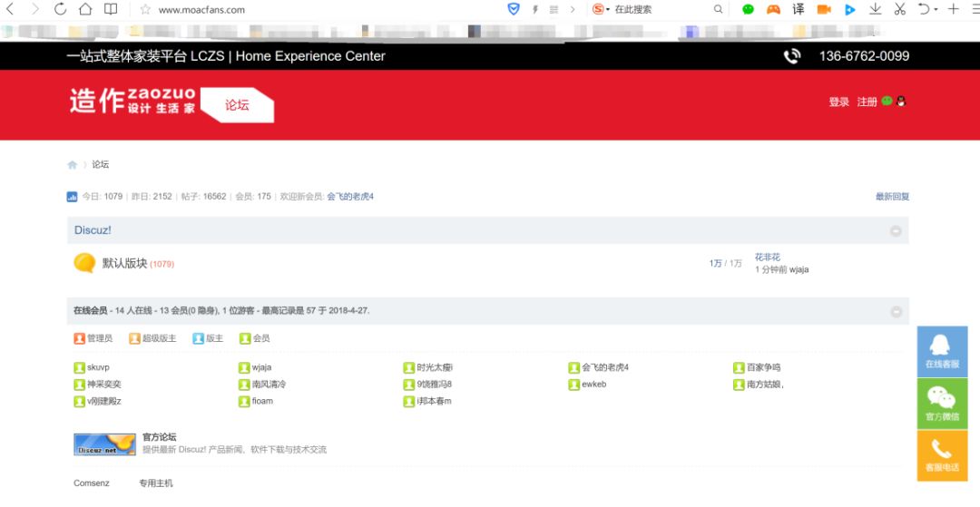Click the blue statistics chart icon
Viewport: 980px width, 507px height.
[72, 197]
